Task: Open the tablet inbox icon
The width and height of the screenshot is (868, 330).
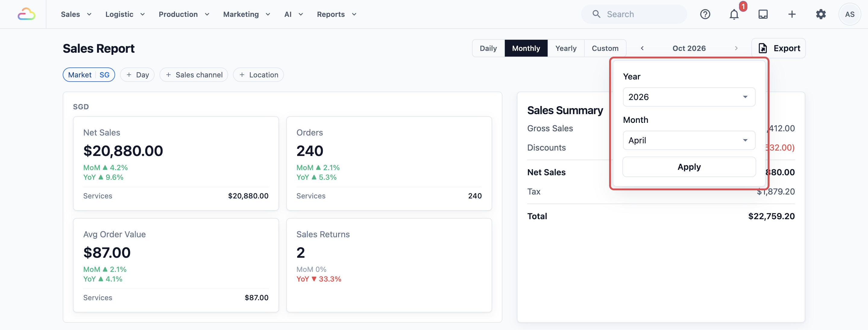Action: coord(763,14)
